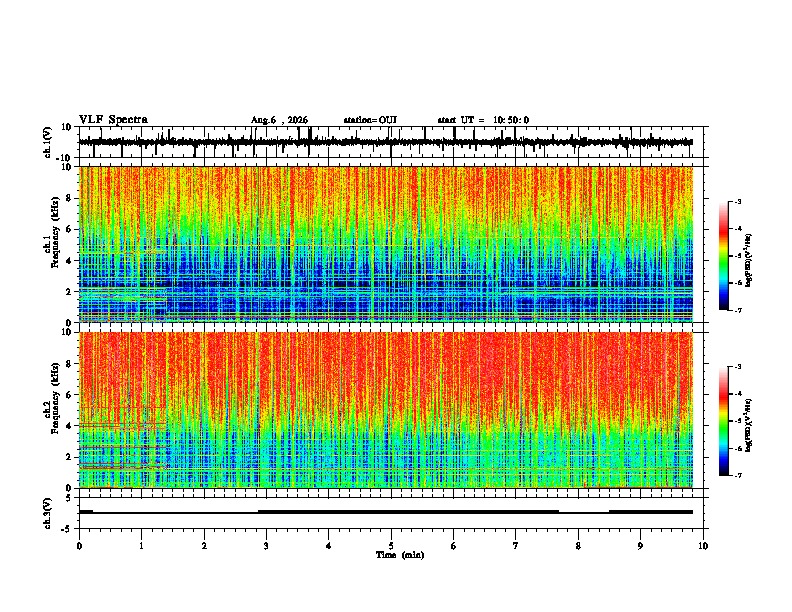Click the ch.1 'Frequency (kHz)' axis label
This screenshot has width=792, height=612.
(56, 233)
